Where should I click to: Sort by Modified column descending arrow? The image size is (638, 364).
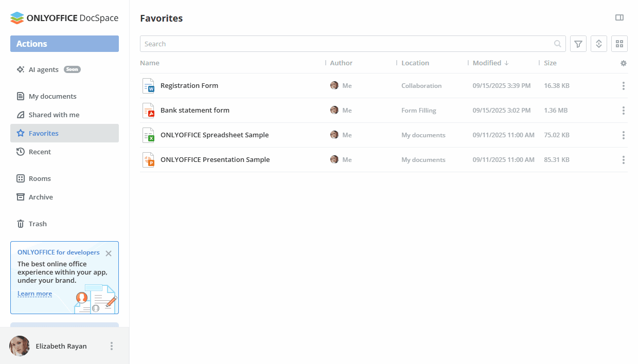[507, 63]
